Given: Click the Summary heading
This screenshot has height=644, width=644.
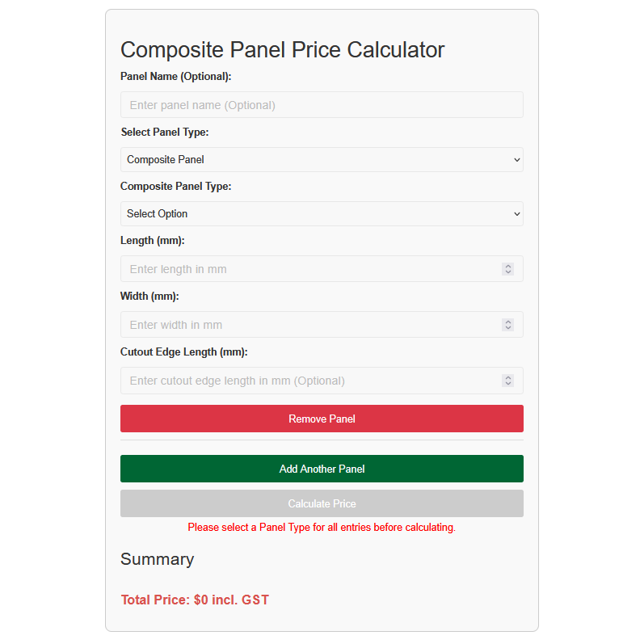Looking at the screenshot, I should tap(157, 559).
